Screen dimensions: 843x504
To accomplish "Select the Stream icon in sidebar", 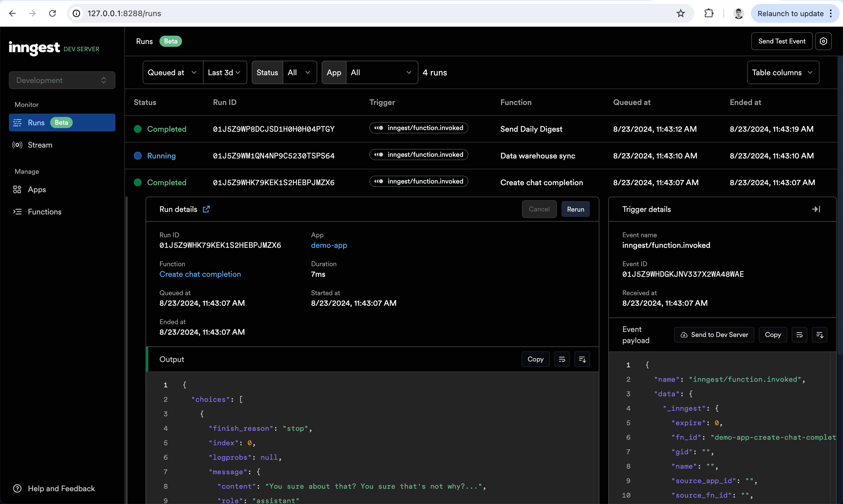I will pyautogui.click(x=17, y=145).
